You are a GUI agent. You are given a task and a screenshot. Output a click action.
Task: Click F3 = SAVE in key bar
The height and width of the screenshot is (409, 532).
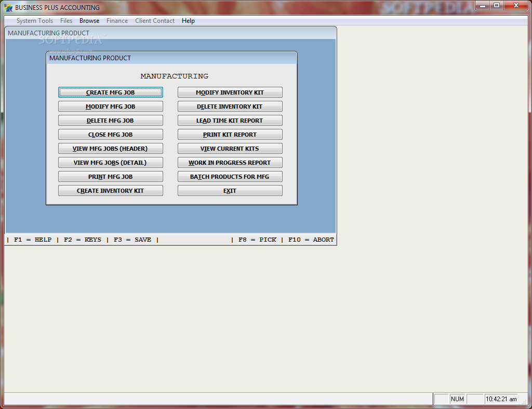click(132, 240)
